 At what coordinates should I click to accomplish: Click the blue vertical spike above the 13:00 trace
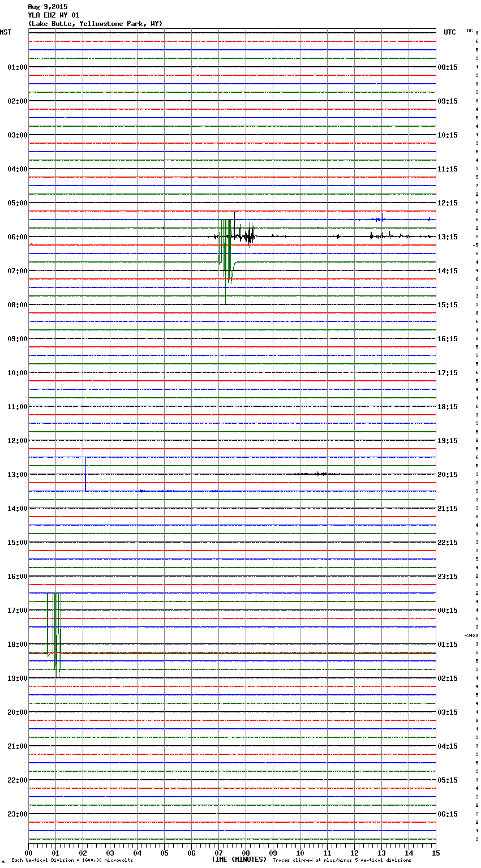coord(85,474)
